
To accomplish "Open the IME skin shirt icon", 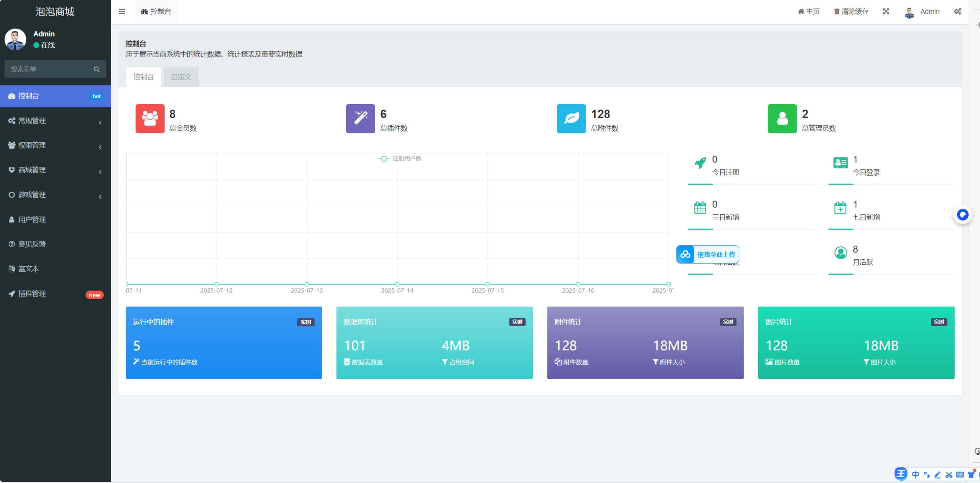I will tap(971, 474).
